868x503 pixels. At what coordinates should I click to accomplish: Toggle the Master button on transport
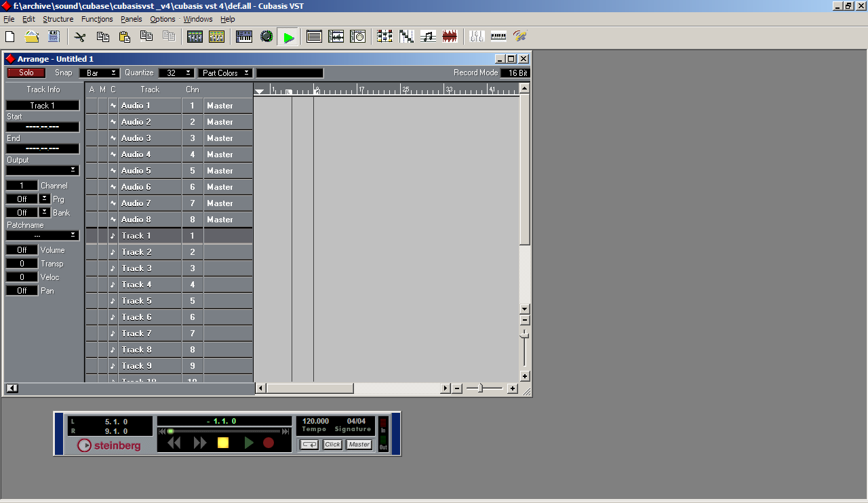point(359,445)
